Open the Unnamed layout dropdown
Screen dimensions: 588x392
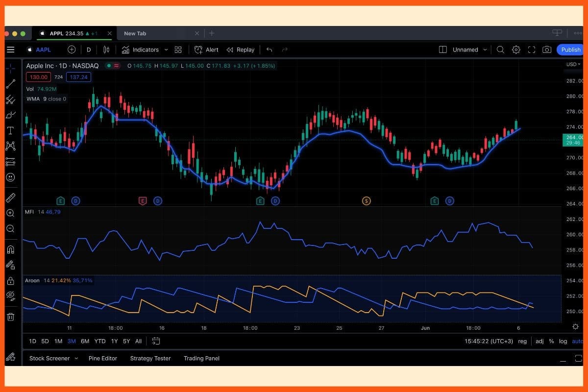pyautogui.click(x=467, y=49)
